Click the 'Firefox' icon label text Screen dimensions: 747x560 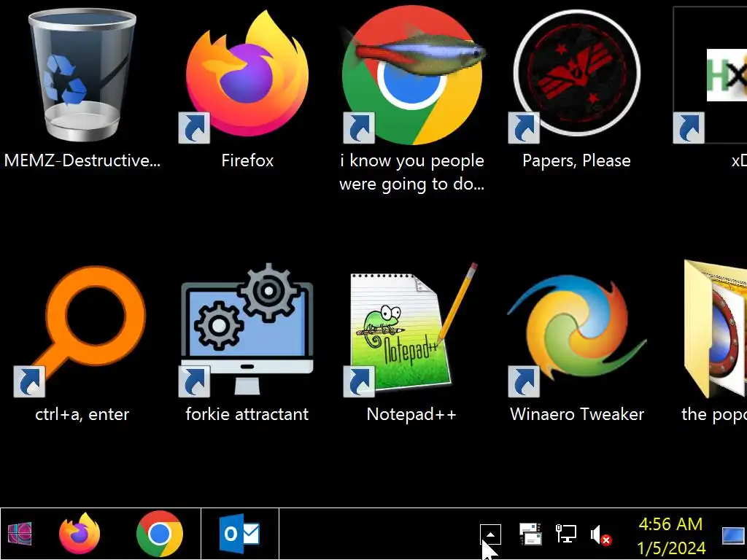coord(247,160)
